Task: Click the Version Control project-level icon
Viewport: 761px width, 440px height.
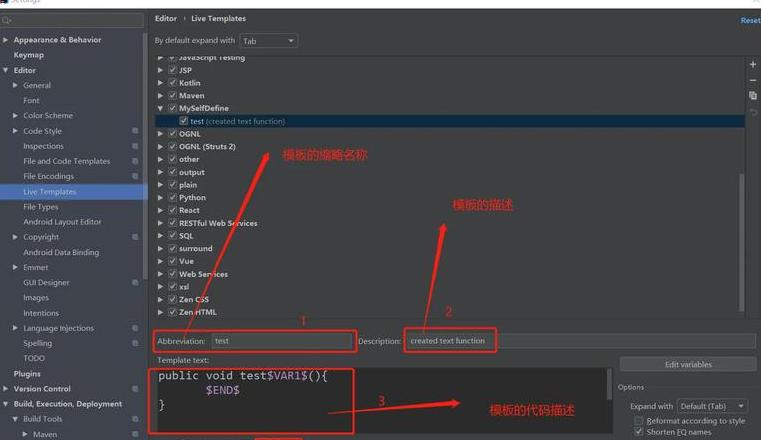Action: (135, 389)
